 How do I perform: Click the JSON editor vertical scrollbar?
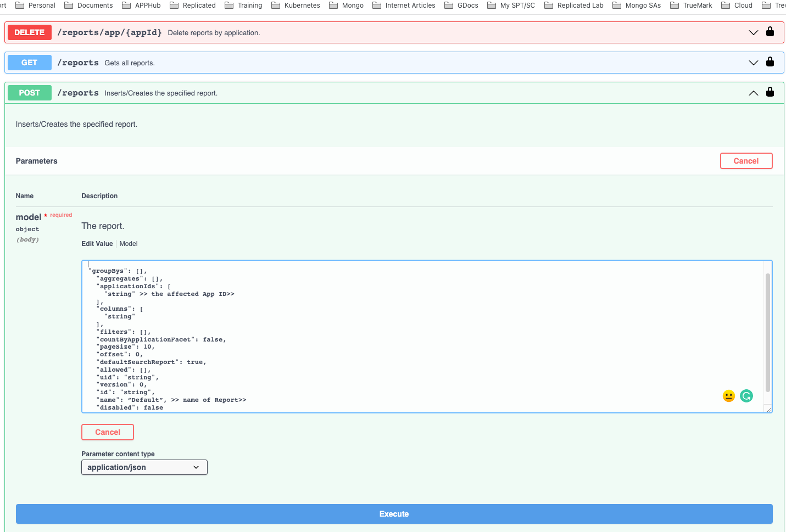pos(768,333)
